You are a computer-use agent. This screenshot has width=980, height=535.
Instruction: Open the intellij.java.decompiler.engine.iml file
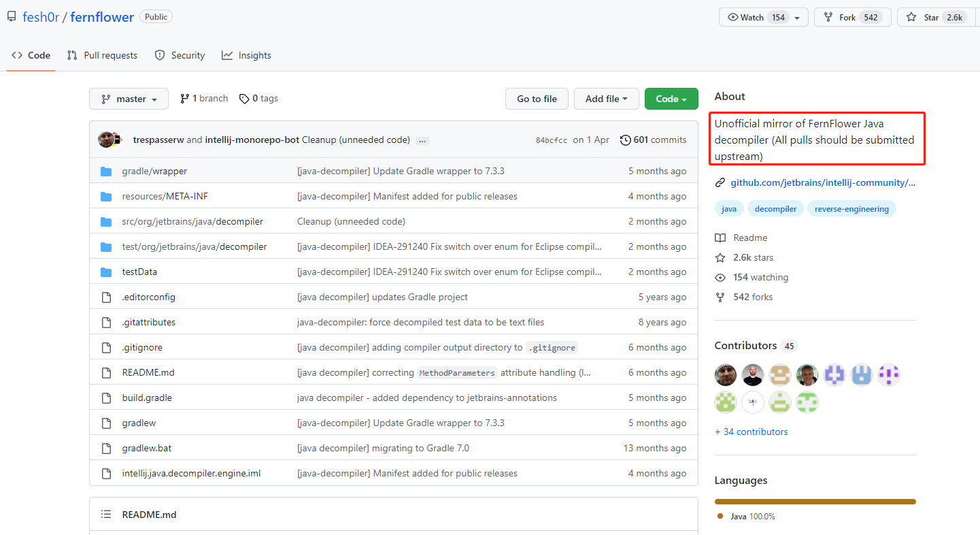click(191, 473)
